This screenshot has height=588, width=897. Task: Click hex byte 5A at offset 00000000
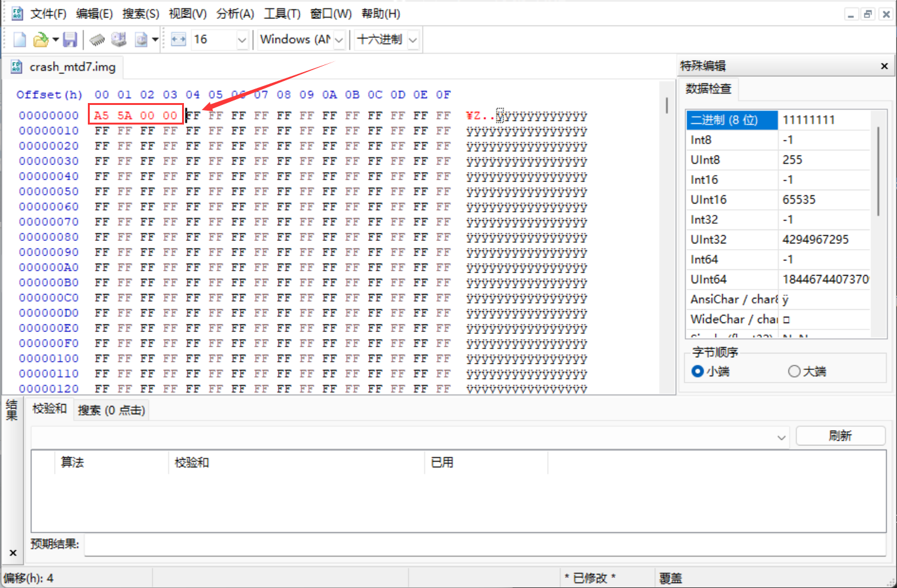[x=124, y=115]
